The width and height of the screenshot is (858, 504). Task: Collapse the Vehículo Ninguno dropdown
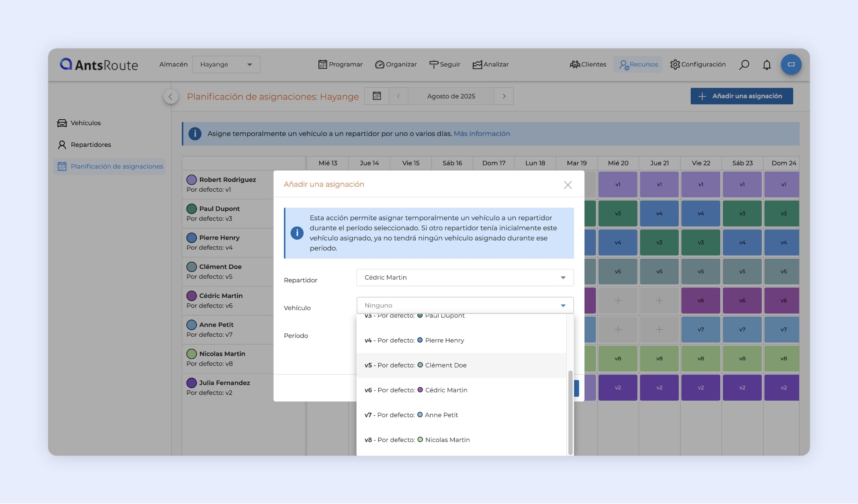tap(563, 305)
